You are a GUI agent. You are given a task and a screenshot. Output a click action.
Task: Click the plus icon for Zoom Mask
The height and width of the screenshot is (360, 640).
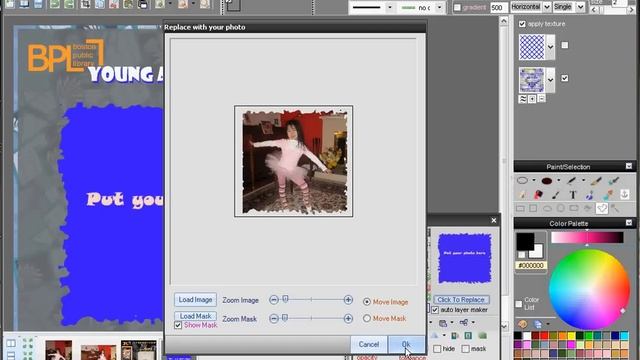click(348, 318)
